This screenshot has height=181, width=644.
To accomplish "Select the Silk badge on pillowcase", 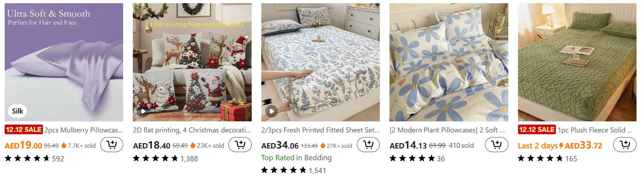I will click(18, 111).
